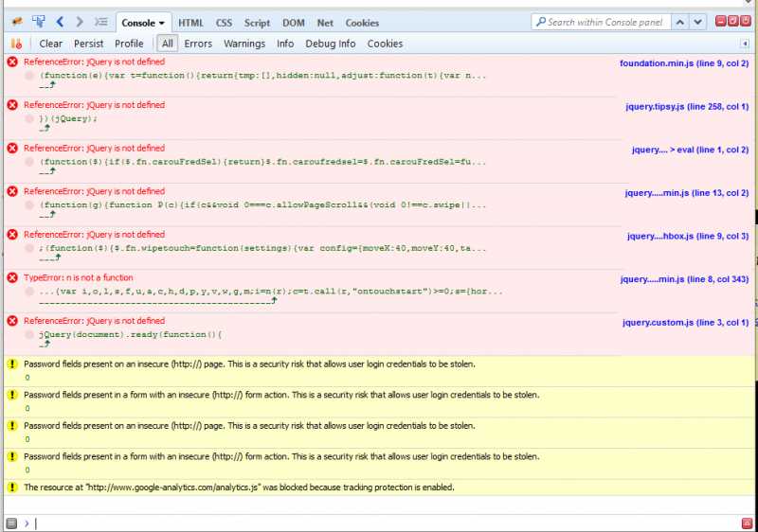Set breakpoint on TypeError source line

(29, 292)
